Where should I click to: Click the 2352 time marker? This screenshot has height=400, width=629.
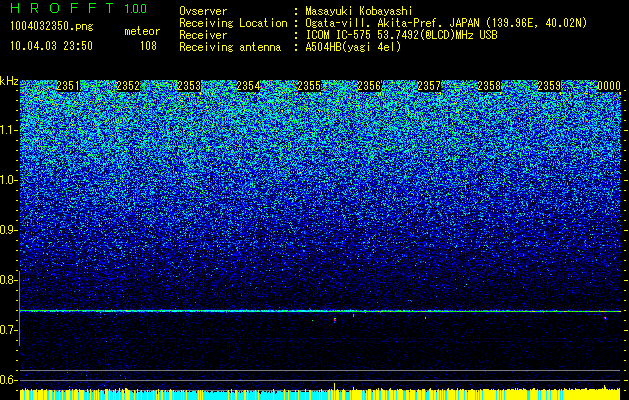[x=128, y=86]
